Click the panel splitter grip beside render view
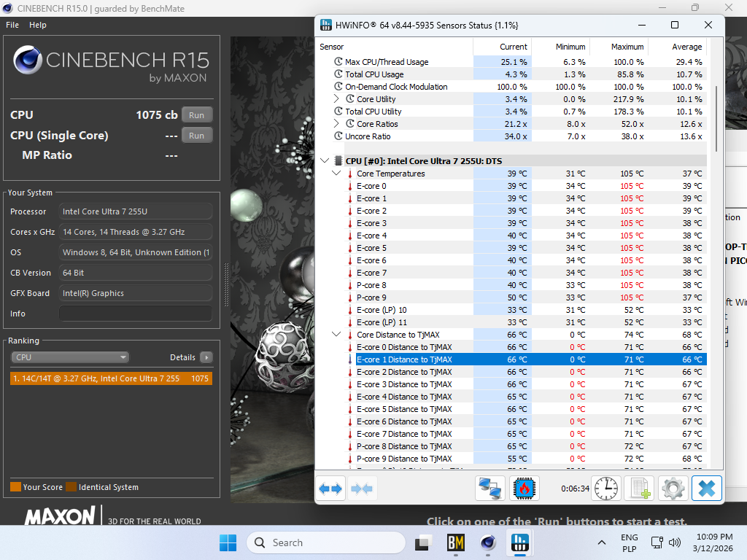 tap(226, 284)
